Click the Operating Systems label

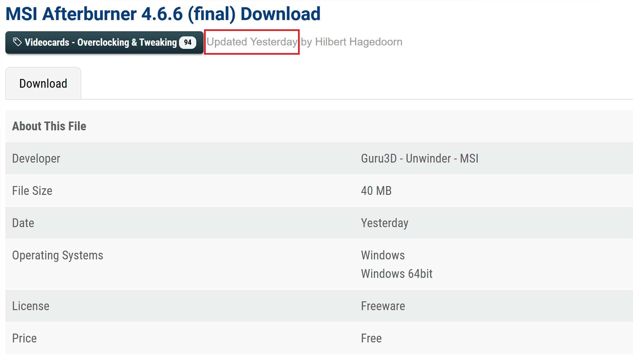58,255
